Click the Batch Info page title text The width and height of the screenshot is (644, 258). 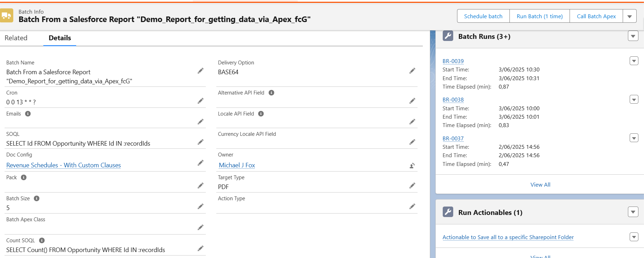point(165,19)
